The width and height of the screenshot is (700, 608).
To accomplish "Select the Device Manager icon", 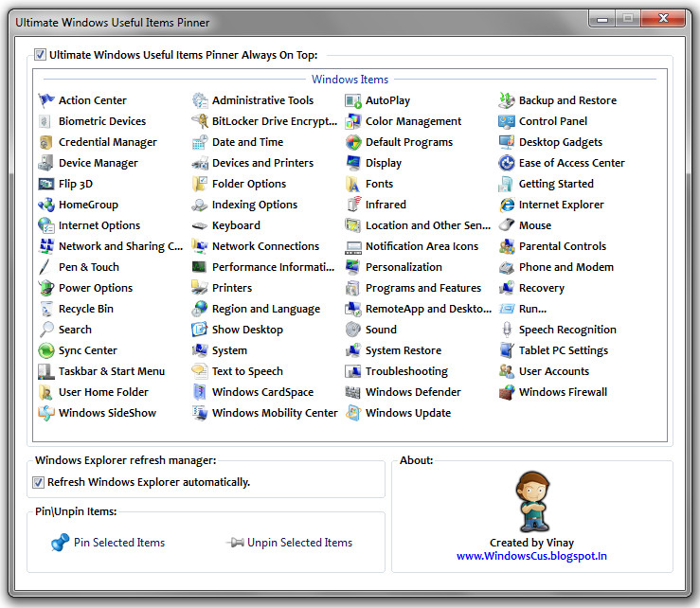I will click(46, 163).
